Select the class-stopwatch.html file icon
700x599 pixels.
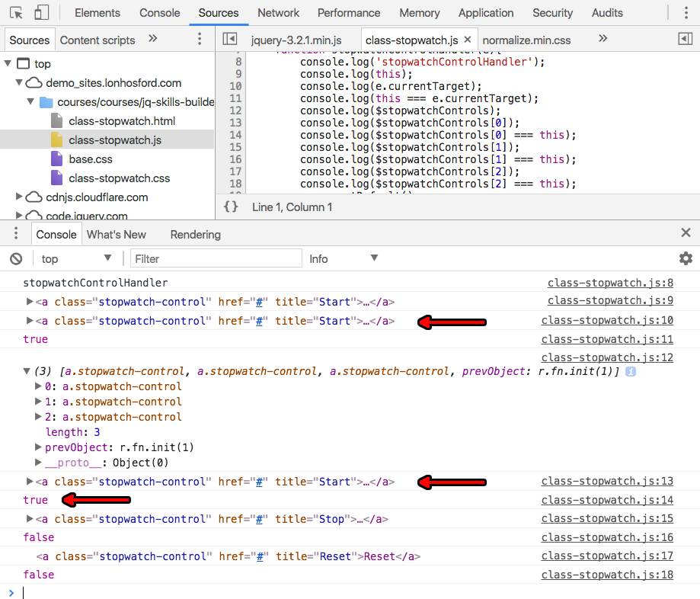56,121
